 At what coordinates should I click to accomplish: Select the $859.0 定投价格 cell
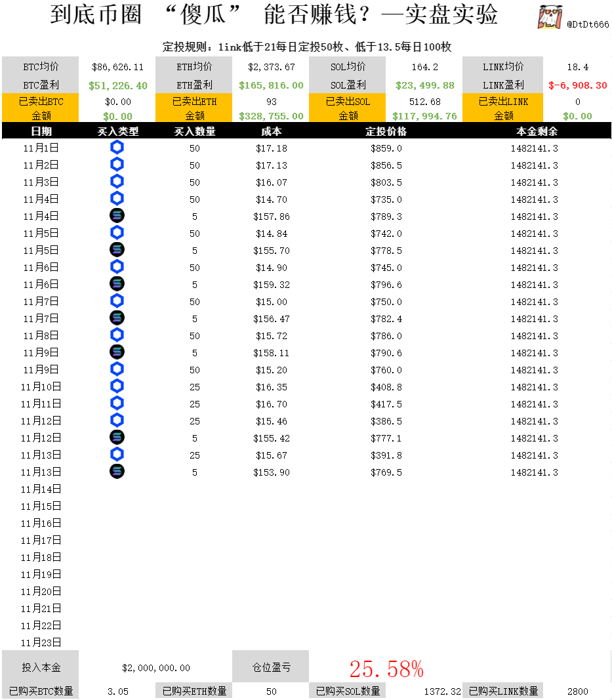click(386, 148)
